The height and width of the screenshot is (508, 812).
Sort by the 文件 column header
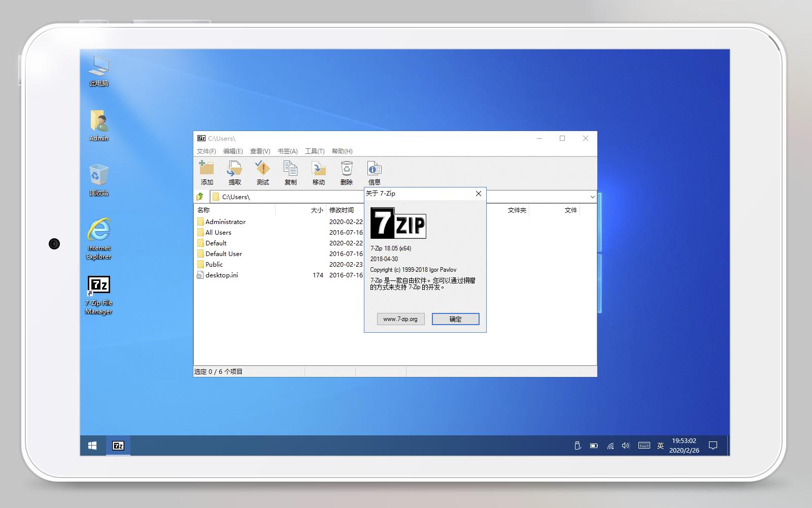click(555, 210)
